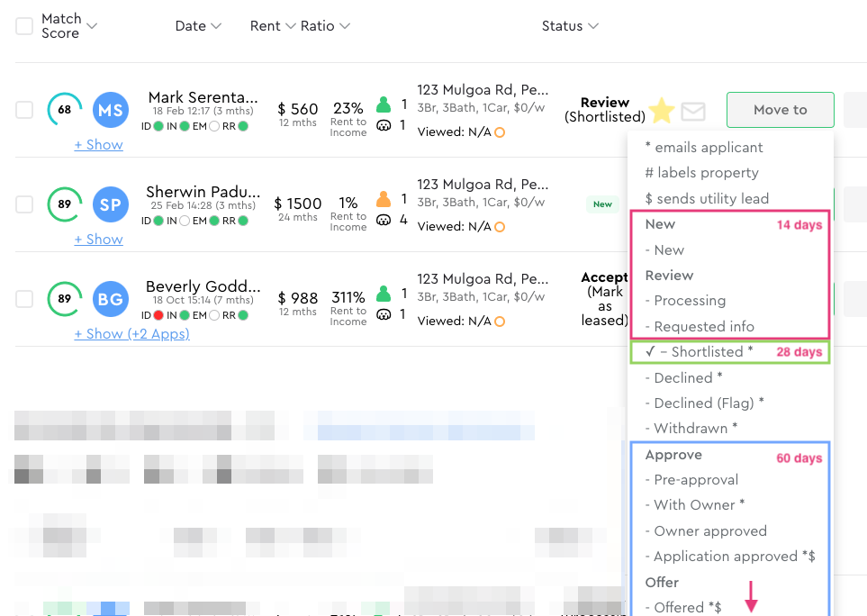
Task: Click the BG avatar for Beverly
Action: click(111, 299)
